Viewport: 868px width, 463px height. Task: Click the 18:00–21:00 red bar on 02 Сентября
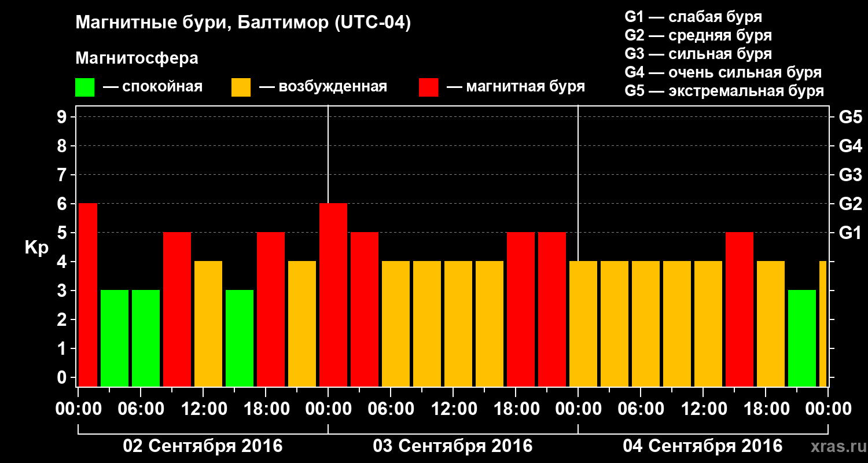(x=271, y=310)
